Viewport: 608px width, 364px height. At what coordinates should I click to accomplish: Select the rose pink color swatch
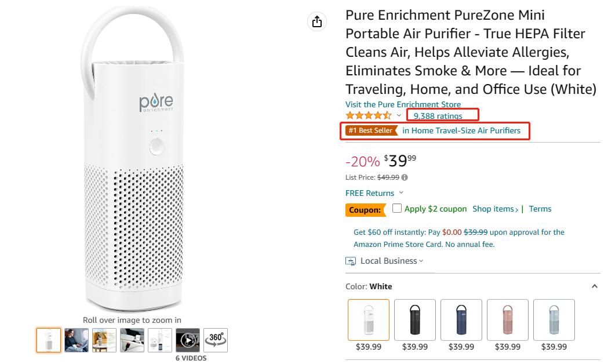tap(508, 320)
